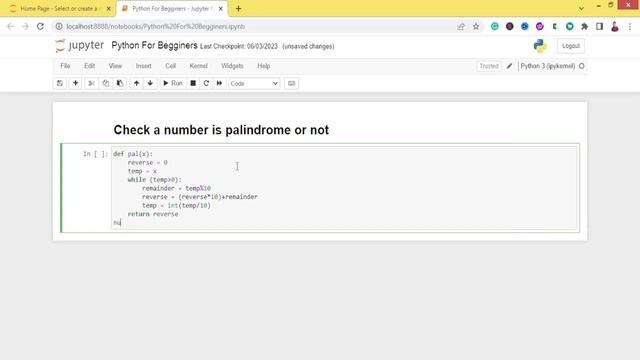Interrupt the kernel with stop icon
Viewport: 640px width, 360px height.
pyautogui.click(x=193, y=83)
